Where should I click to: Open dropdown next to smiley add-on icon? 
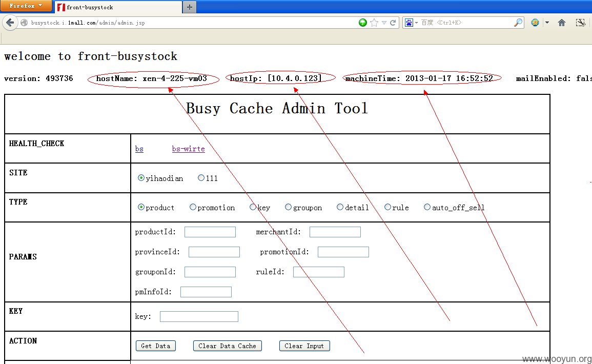coord(547,23)
